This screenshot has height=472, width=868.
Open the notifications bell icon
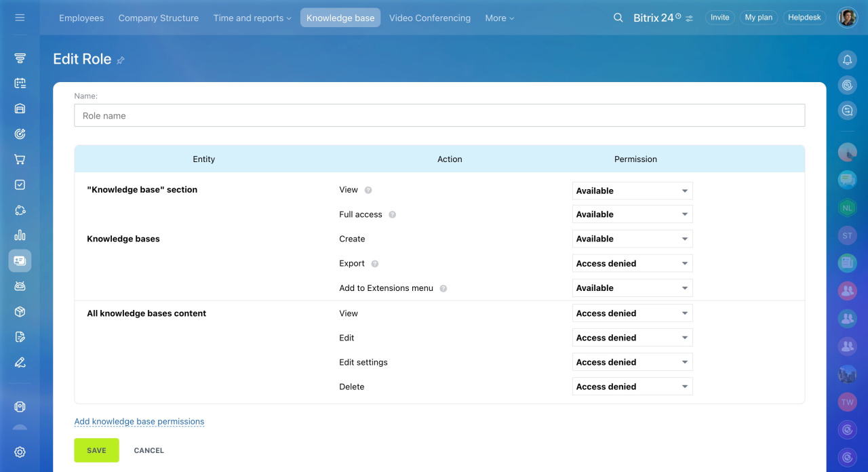tap(847, 60)
